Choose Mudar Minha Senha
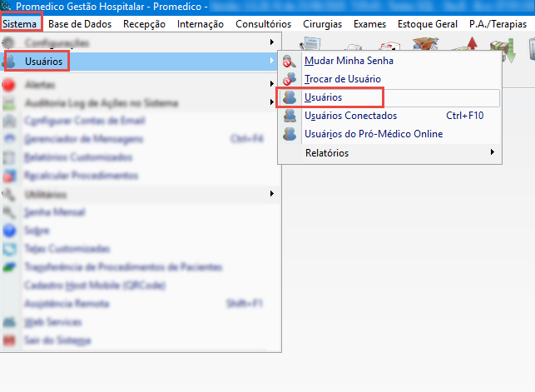The height and width of the screenshot is (392, 535). click(x=349, y=61)
